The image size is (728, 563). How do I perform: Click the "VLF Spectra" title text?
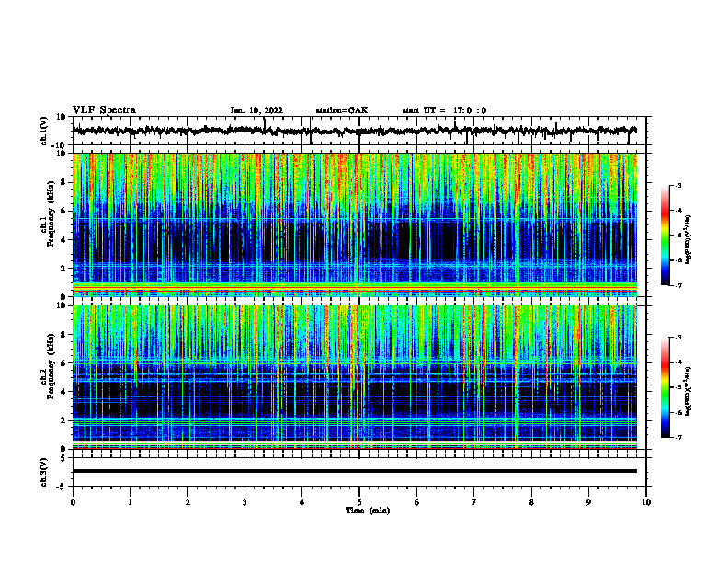point(104,110)
